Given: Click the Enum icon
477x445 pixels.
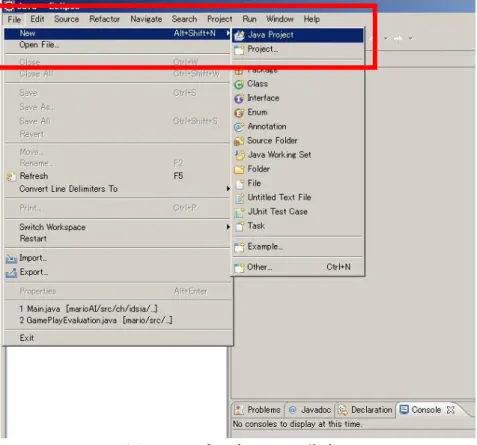Looking at the screenshot, I should (x=239, y=113).
